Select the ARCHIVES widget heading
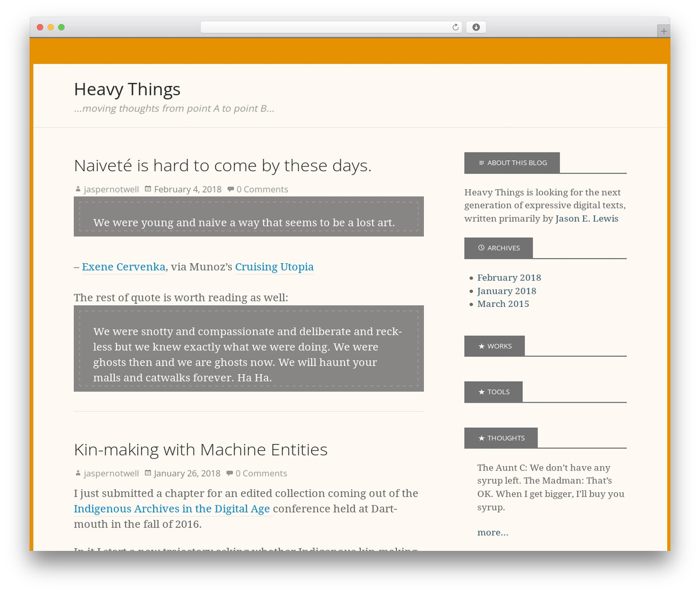700x593 pixels. (498, 248)
